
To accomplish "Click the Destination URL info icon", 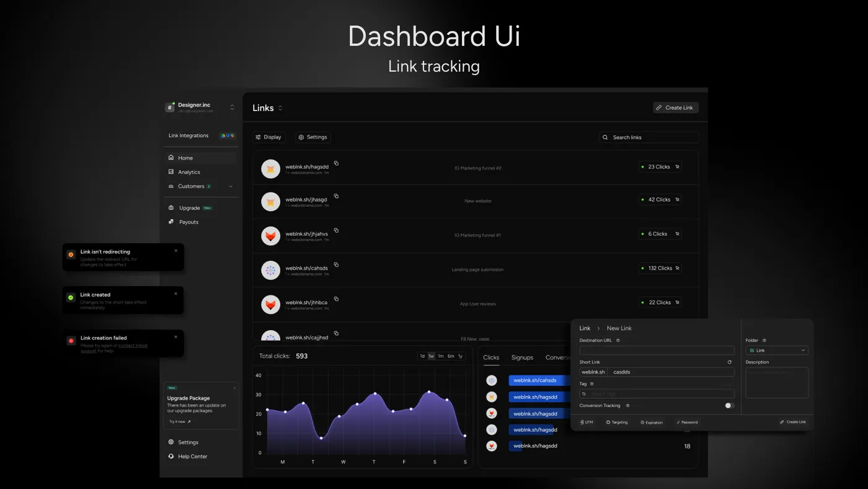I will [x=618, y=340].
